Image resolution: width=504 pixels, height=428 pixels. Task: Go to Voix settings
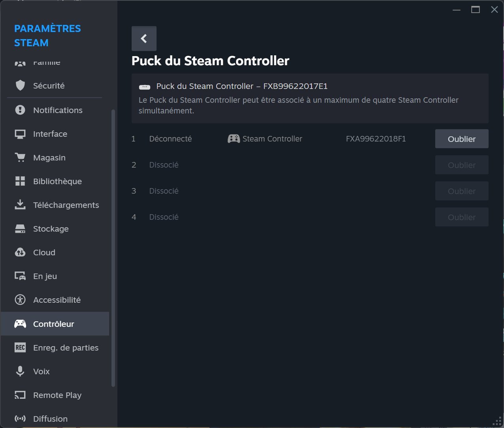pyautogui.click(x=55, y=371)
